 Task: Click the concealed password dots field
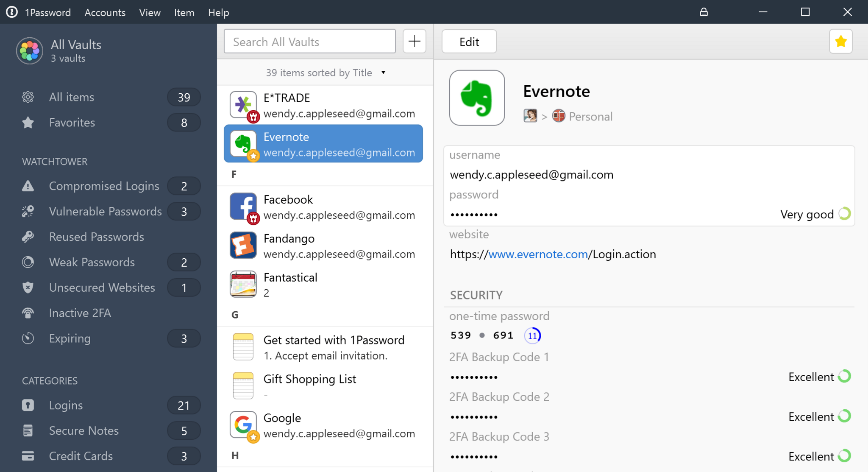474,215
